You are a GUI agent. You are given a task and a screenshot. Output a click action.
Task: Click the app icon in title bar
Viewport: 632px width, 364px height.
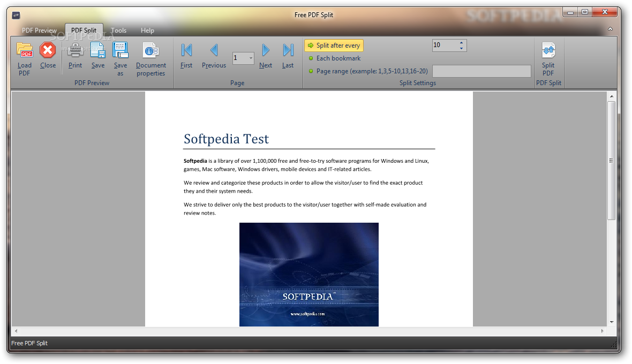[16, 16]
